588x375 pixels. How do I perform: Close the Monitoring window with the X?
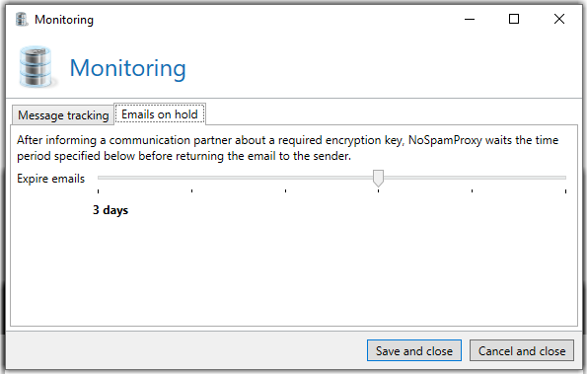point(559,19)
